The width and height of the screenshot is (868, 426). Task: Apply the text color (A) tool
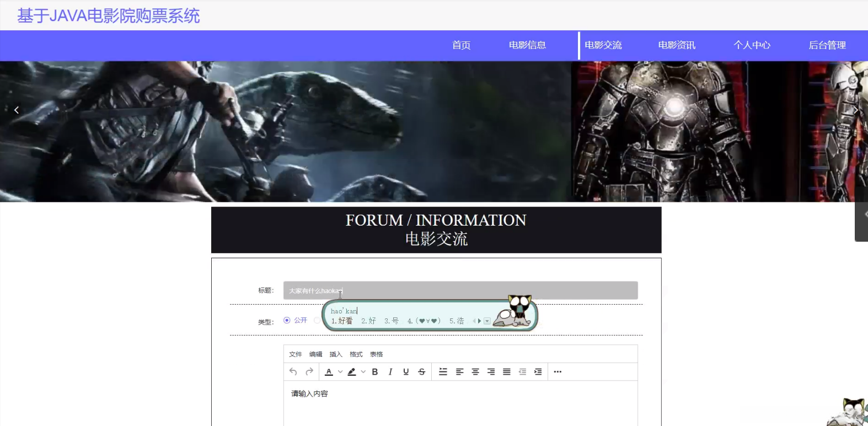329,372
